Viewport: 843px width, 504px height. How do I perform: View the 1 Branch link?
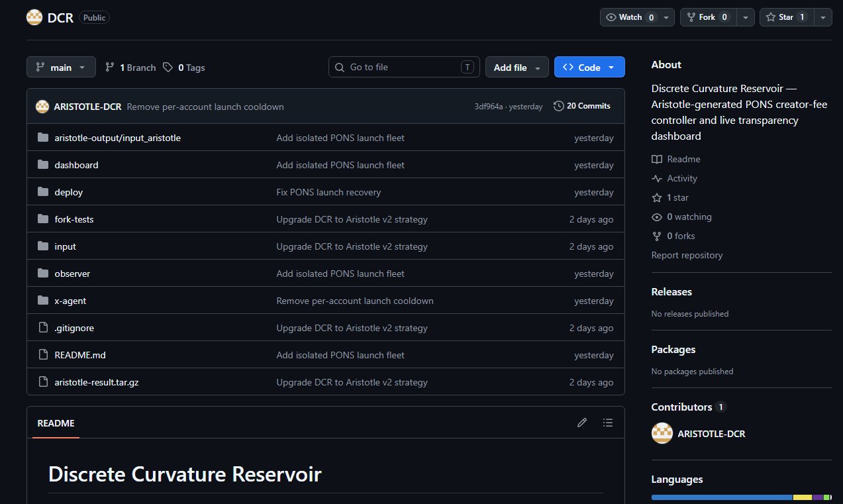coord(130,68)
